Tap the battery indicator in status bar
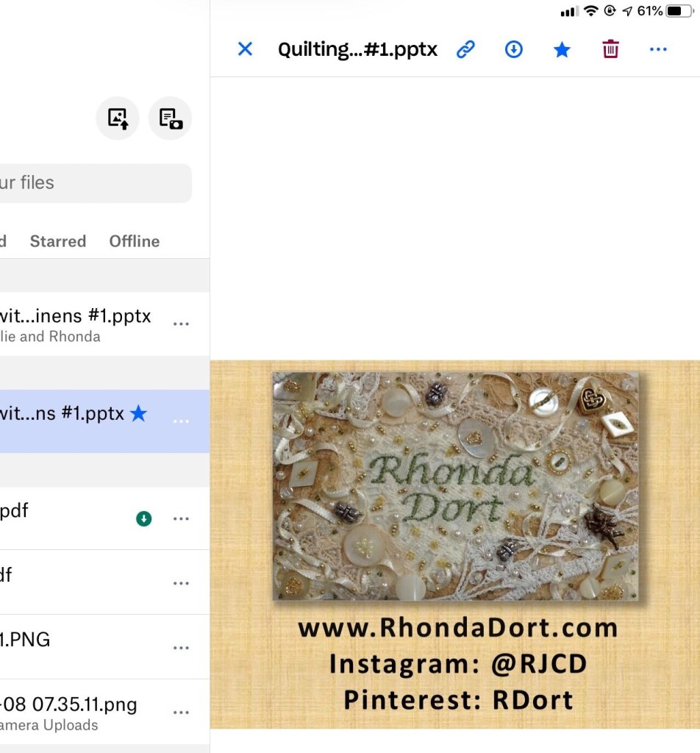The image size is (700, 753). tap(679, 11)
